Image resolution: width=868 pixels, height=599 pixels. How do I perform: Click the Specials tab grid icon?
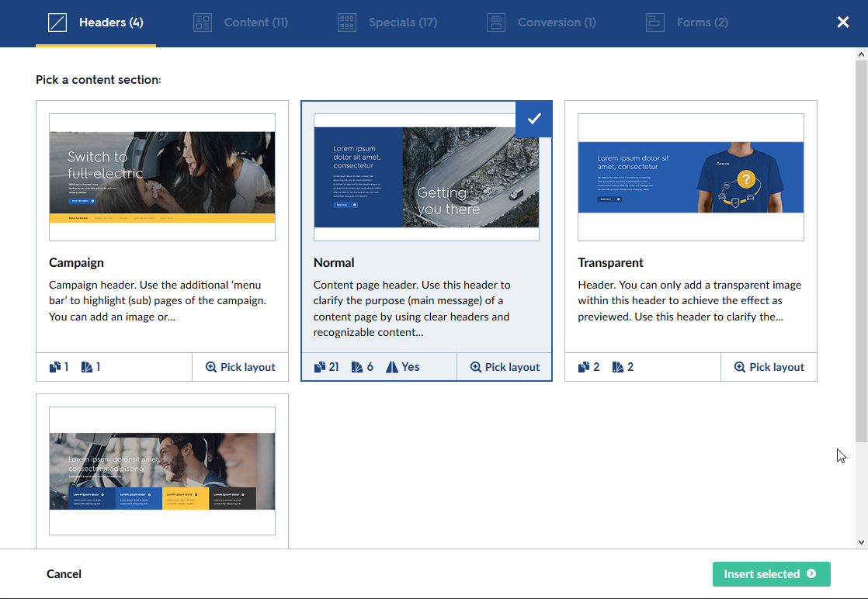[347, 23]
